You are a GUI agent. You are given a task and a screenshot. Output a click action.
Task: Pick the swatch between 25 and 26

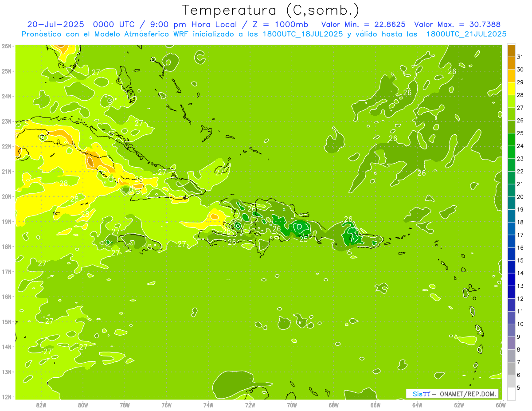(511, 127)
